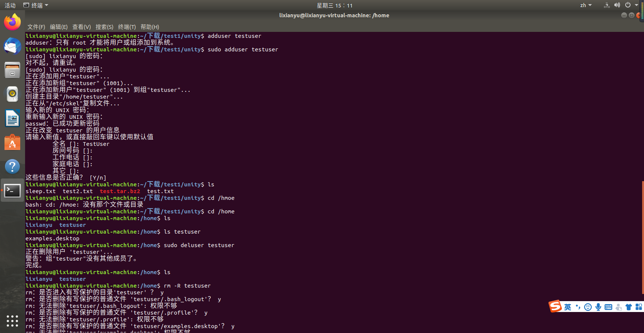Open Sogou soft keyboard icon
Image resolution: width=644 pixels, height=333 pixels.
(608, 307)
